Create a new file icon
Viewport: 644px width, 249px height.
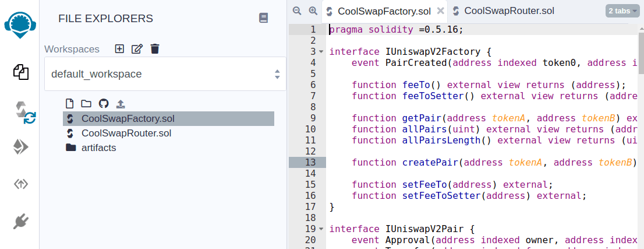click(70, 103)
